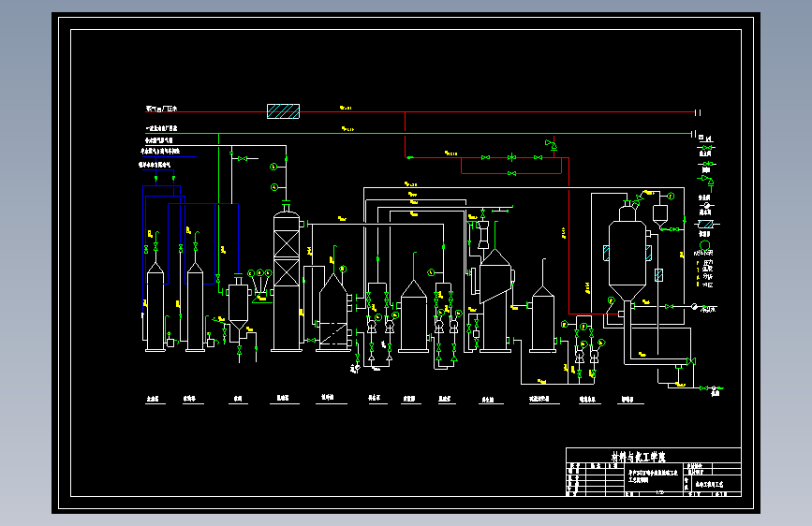Click the green valve on the red bypass loop
Viewport: 812px width, 526px height.
[511, 173]
